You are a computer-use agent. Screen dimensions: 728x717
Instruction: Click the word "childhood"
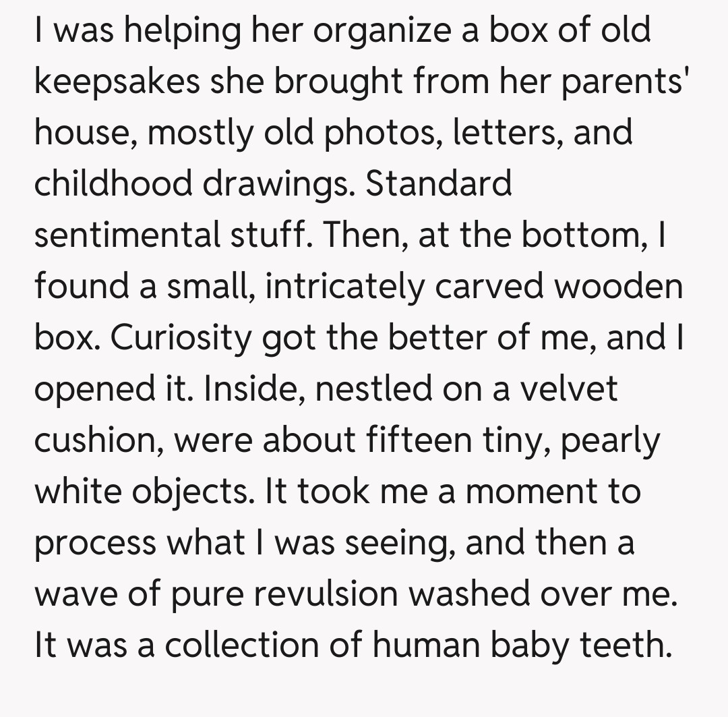(x=113, y=184)
